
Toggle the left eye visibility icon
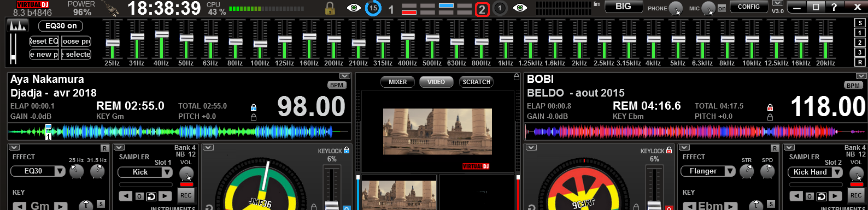coord(354,8)
